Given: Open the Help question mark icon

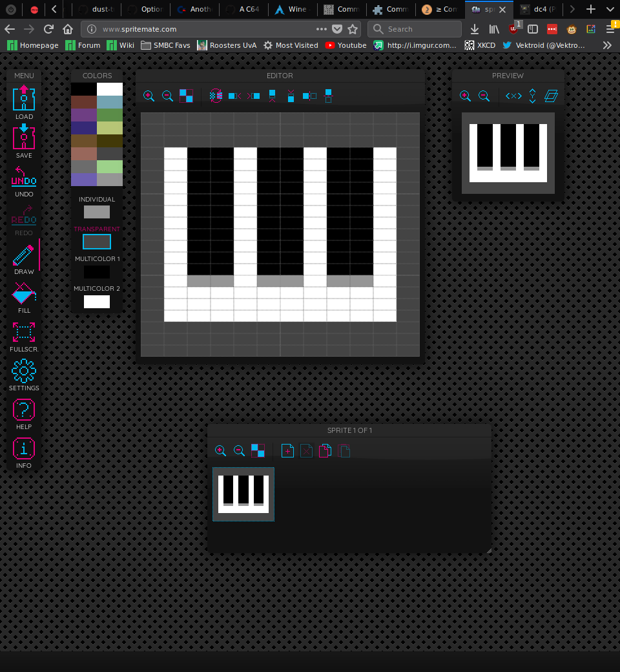Looking at the screenshot, I should tap(24, 410).
